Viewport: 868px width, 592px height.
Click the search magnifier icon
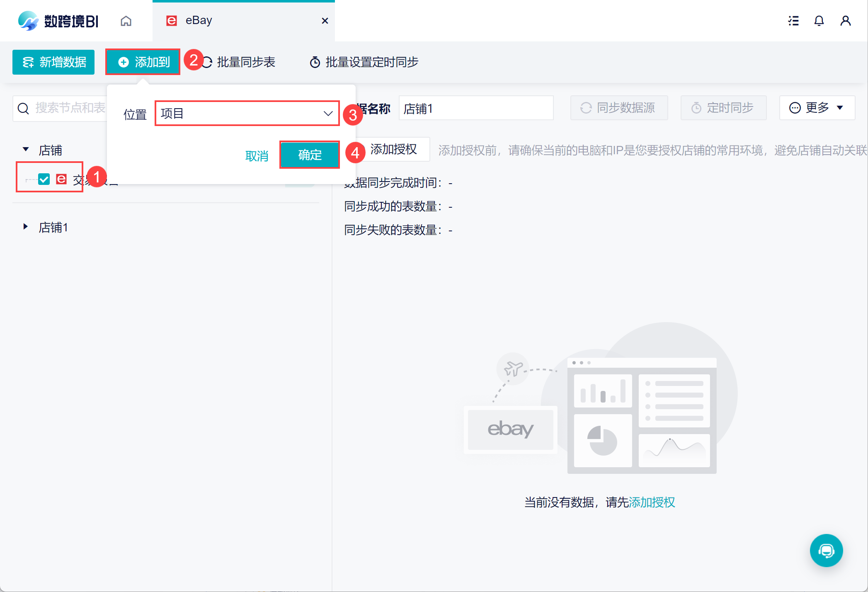pos(23,109)
